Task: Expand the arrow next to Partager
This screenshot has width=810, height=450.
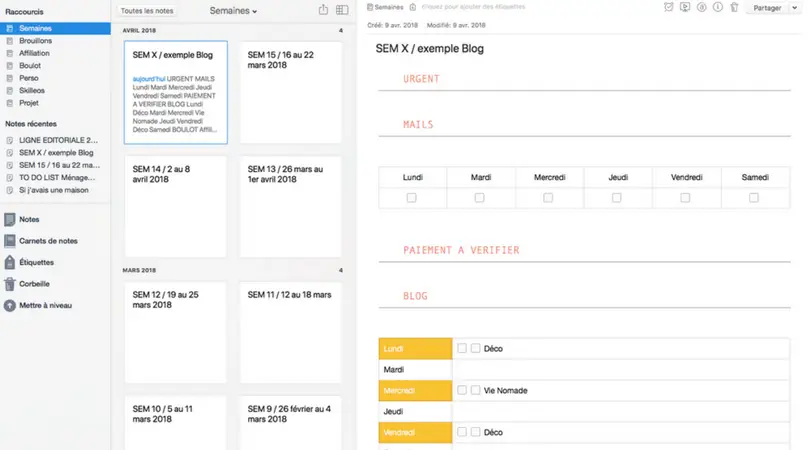Action: [795, 8]
